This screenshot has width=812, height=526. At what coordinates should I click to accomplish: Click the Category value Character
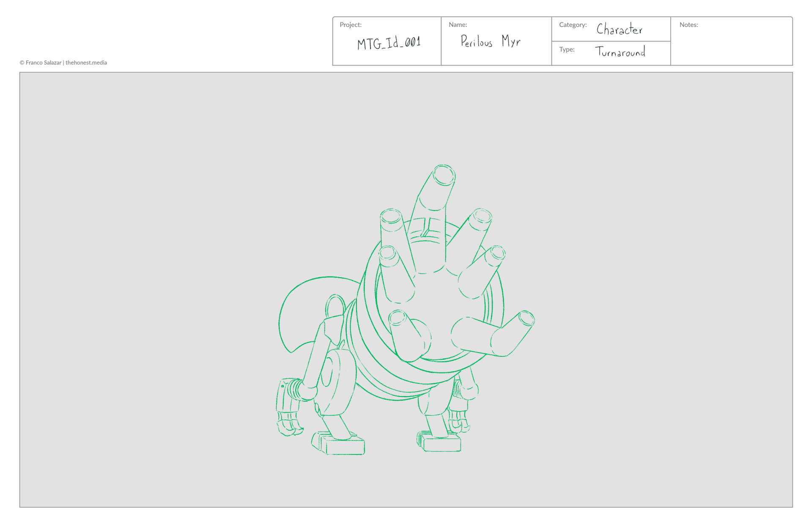coord(619,28)
